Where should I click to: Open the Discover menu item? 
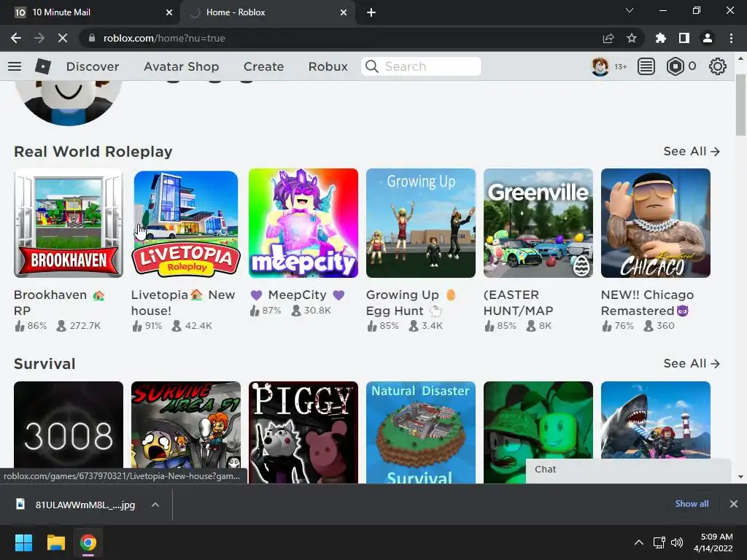[93, 66]
